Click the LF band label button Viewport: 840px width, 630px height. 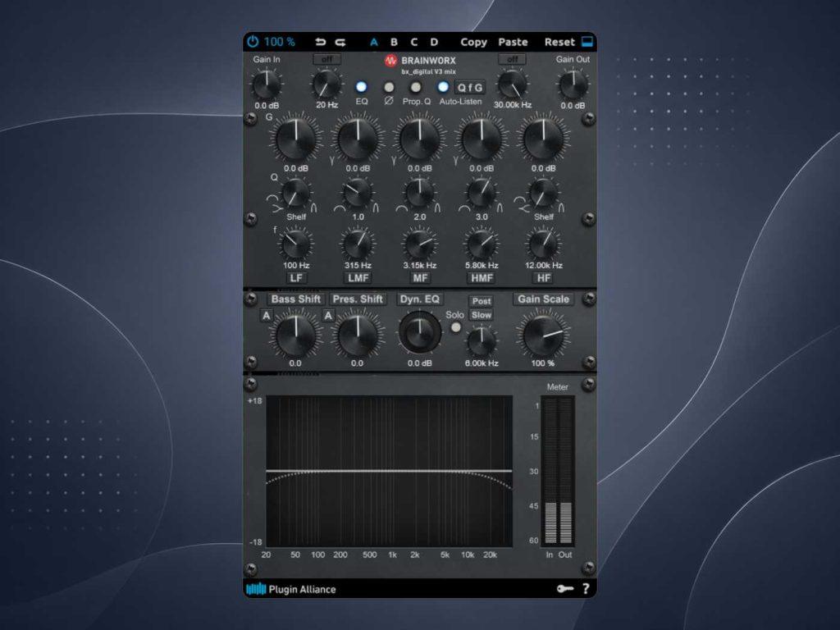click(295, 278)
